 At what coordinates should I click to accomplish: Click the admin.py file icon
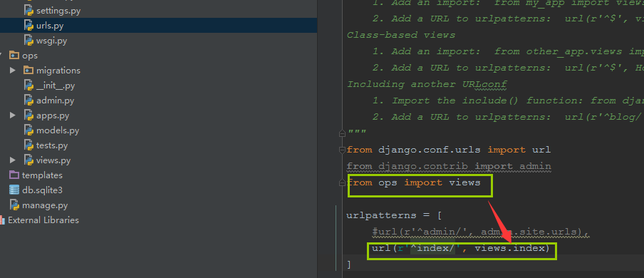coord(28,101)
